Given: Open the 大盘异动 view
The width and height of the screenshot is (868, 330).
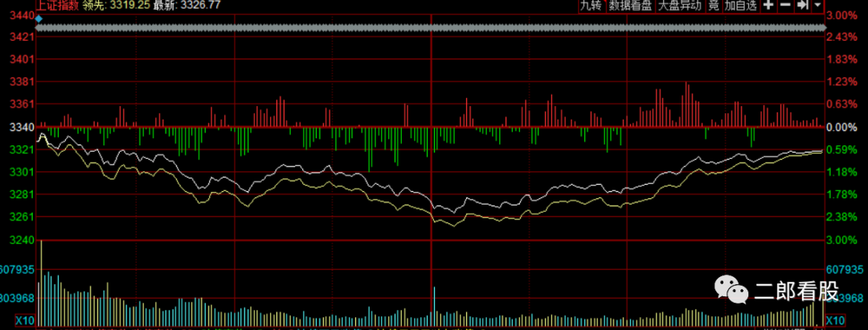Looking at the screenshot, I should (x=679, y=6).
